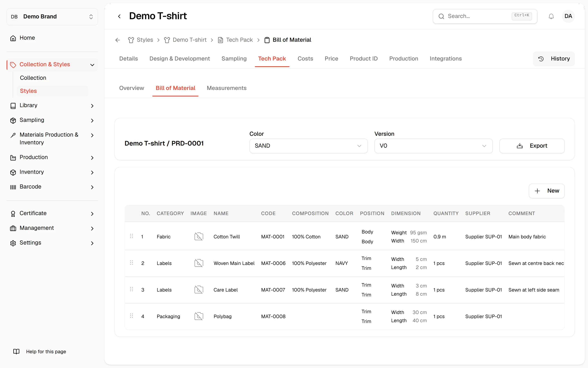Viewport: 588px width, 368px height.
Task: Click the Home icon in sidebar
Action: tap(13, 38)
